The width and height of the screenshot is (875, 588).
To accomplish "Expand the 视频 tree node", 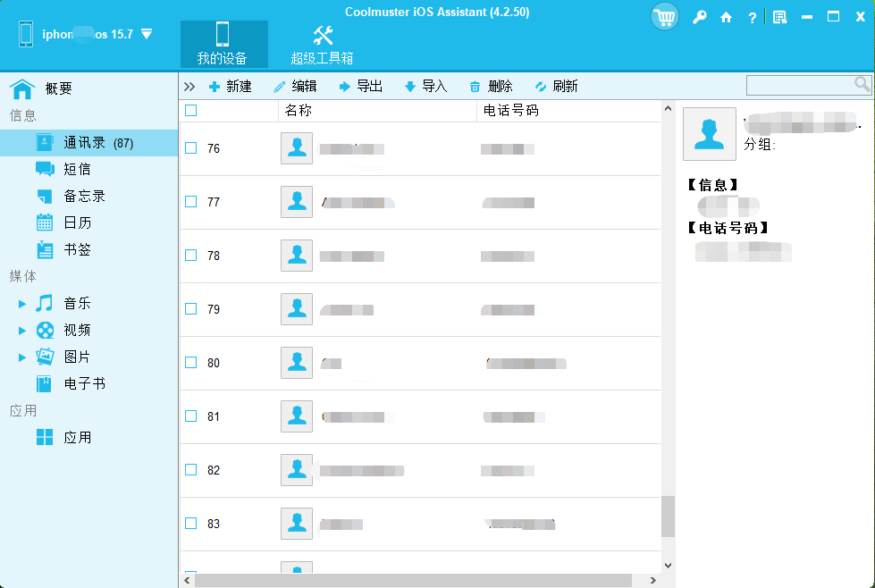I will coord(21,331).
